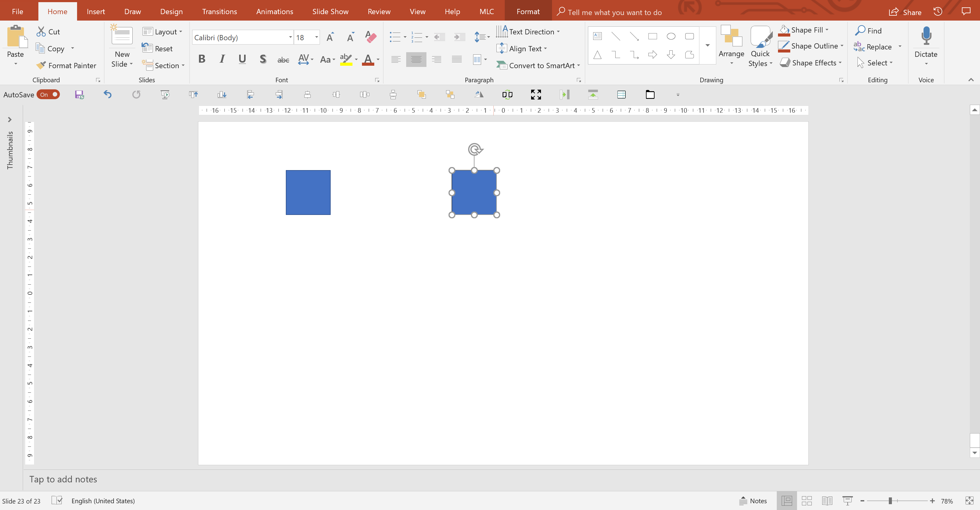
Task: Open Slide Sorter view
Action: tap(807, 500)
